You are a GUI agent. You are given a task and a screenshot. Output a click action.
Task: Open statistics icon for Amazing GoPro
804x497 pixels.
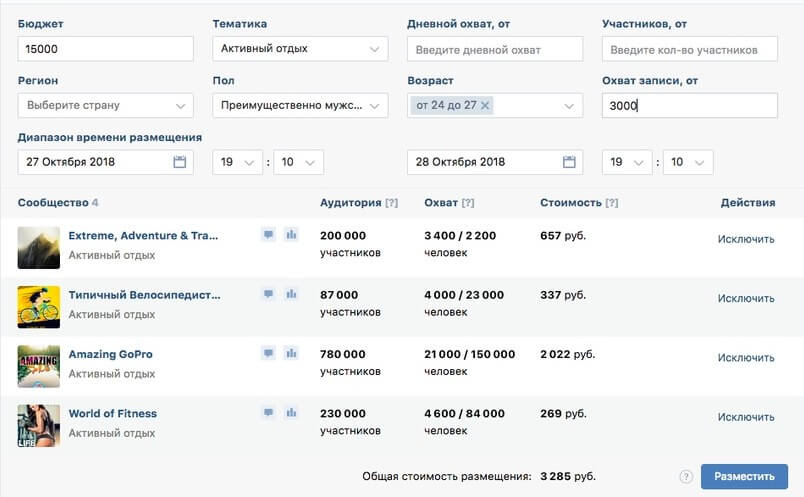coord(291,353)
